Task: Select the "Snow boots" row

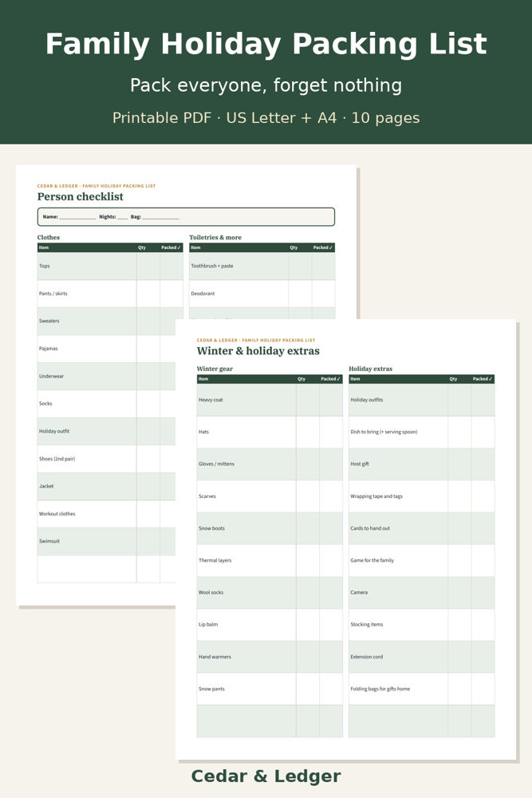Action: 270,528
